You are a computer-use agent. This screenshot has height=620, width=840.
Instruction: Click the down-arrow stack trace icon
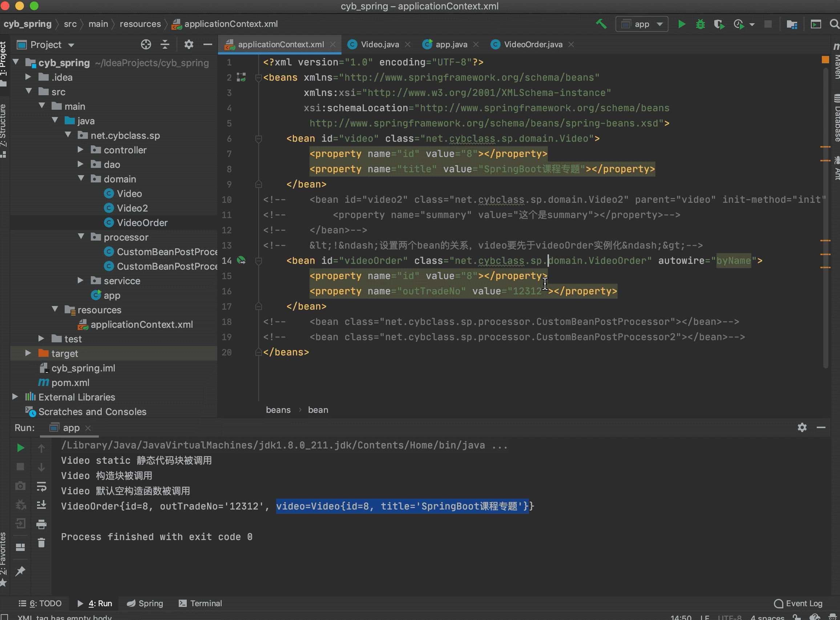(x=41, y=467)
